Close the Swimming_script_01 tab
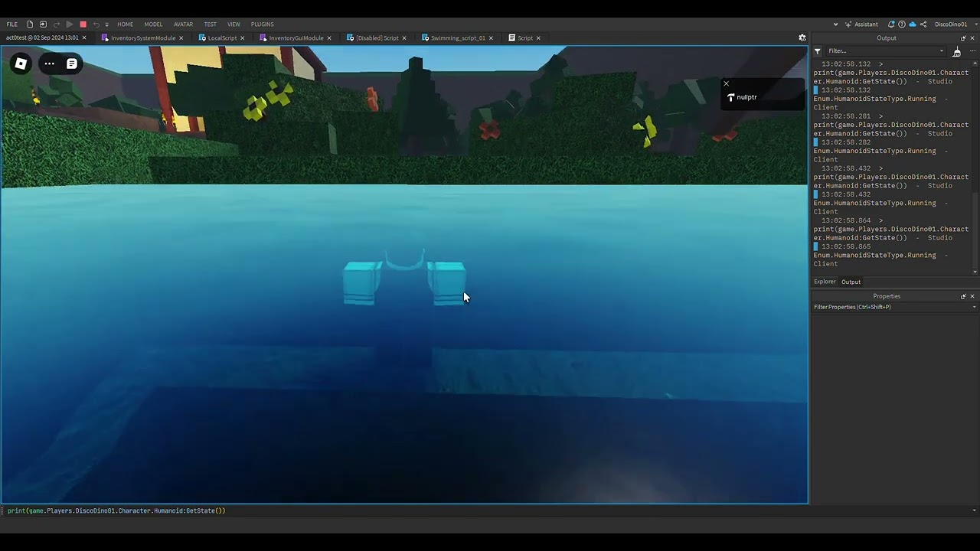The height and width of the screenshot is (551, 980). click(x=491, y=37)
